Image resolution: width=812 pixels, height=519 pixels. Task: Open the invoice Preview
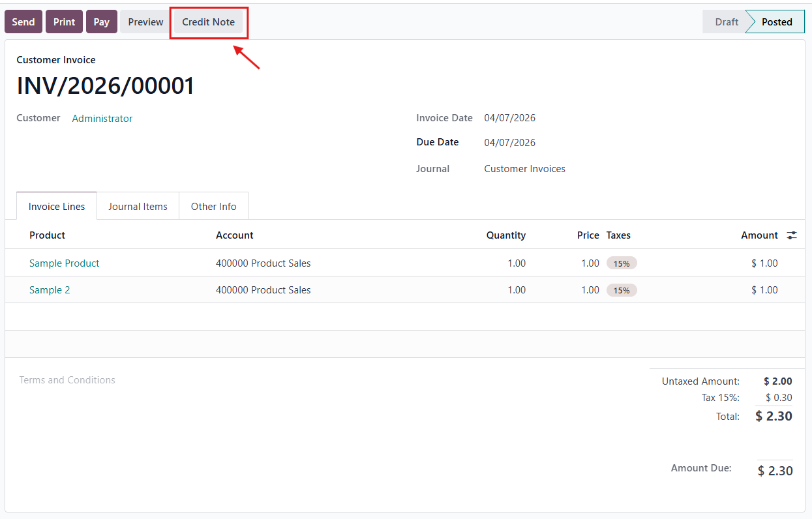pos(145,22)
